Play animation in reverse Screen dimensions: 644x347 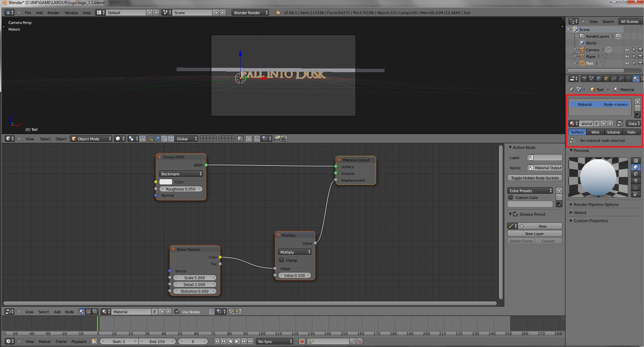(x=230, y=341)
